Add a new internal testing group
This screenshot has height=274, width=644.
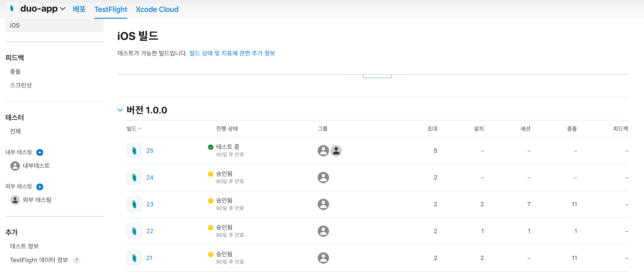pyautogui.click(x=40, y=152)
